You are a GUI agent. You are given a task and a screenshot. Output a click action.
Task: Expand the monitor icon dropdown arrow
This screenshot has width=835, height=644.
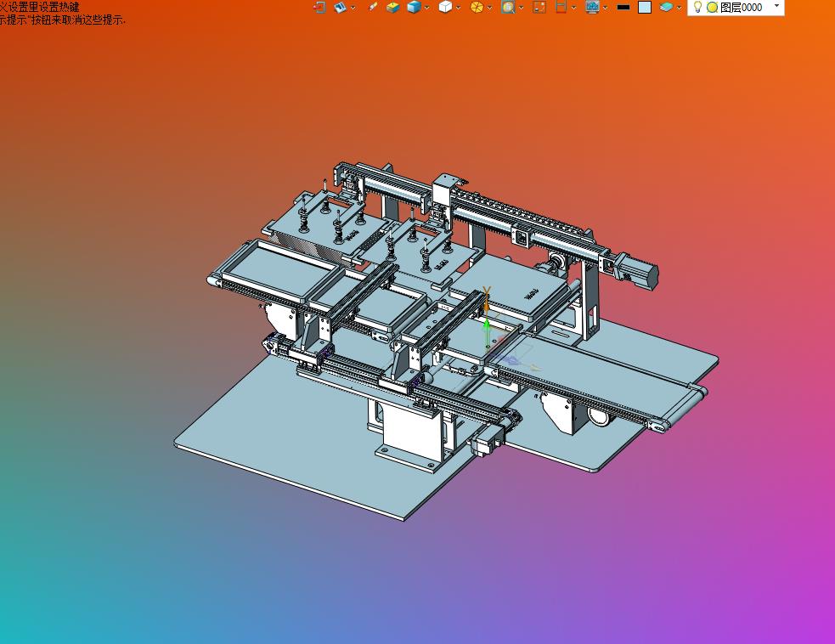pos(605,8)
